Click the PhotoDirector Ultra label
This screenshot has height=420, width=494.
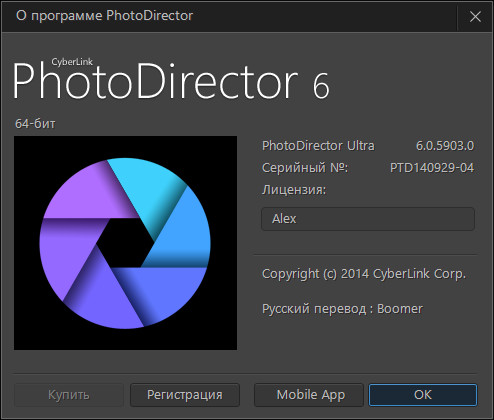point(318,146)
